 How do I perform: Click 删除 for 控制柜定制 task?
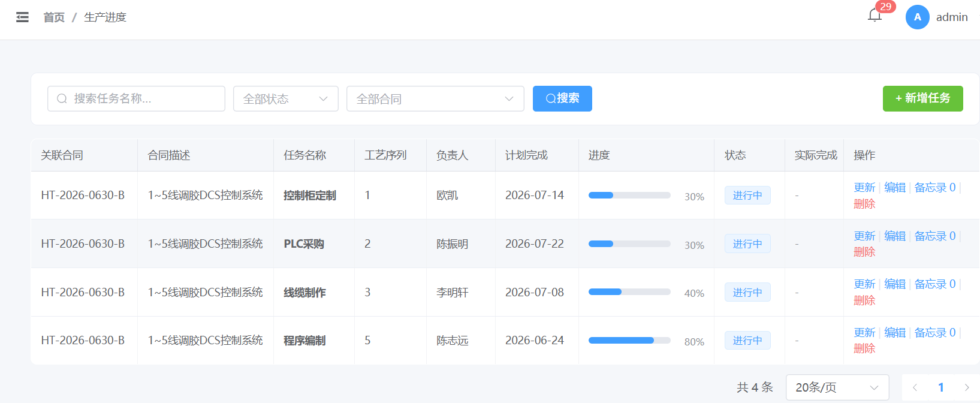pyautogui.click(x=864, y=204)
